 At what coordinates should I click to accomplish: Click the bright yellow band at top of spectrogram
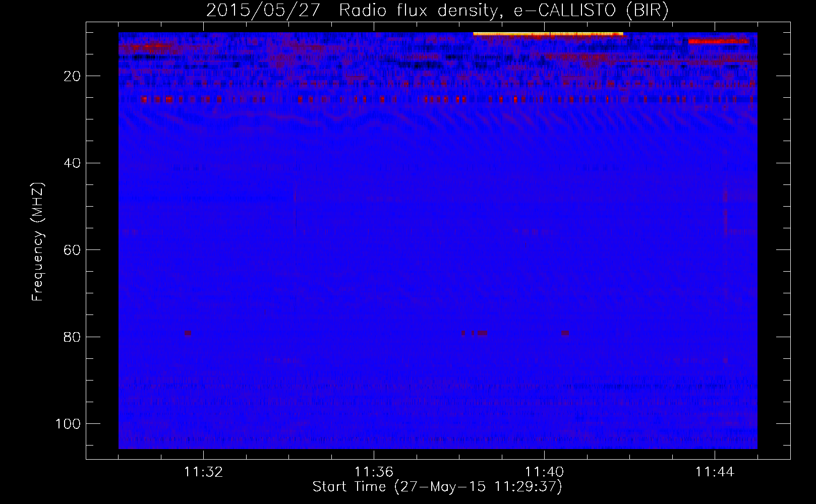(548, 34)
